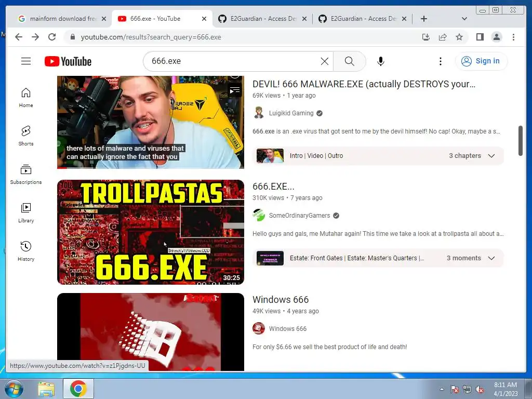The image size is (532, 399).
Task: Open Action Center flag tray icon
Action: [454, 390]
